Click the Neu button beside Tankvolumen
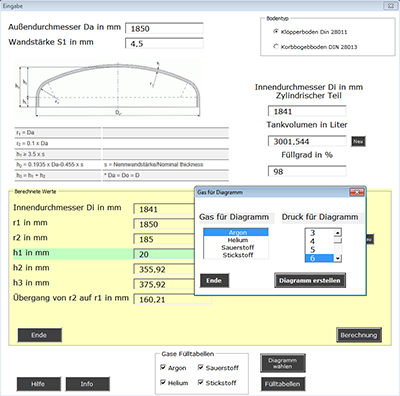Viewport: 400px width, 396px height. [358, 141]
